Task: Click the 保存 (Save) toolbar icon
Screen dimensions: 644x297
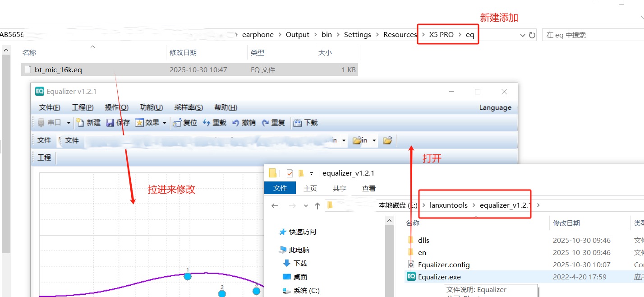Action: point(110,122)
